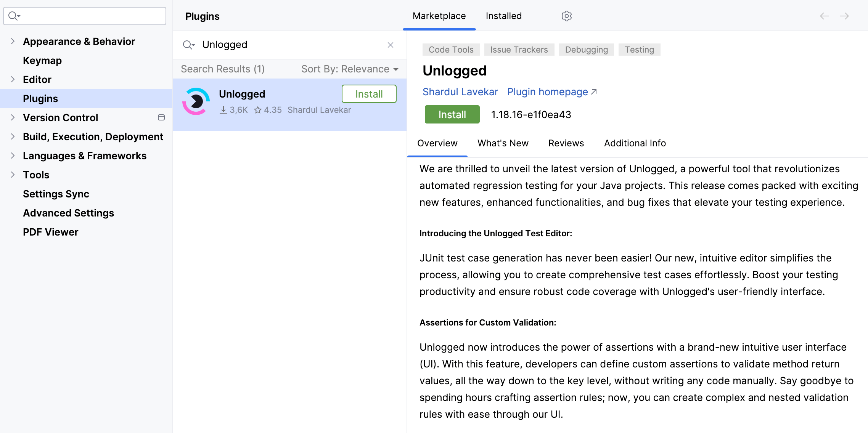Clear the Unlogged plugin search text

(390, 45)
